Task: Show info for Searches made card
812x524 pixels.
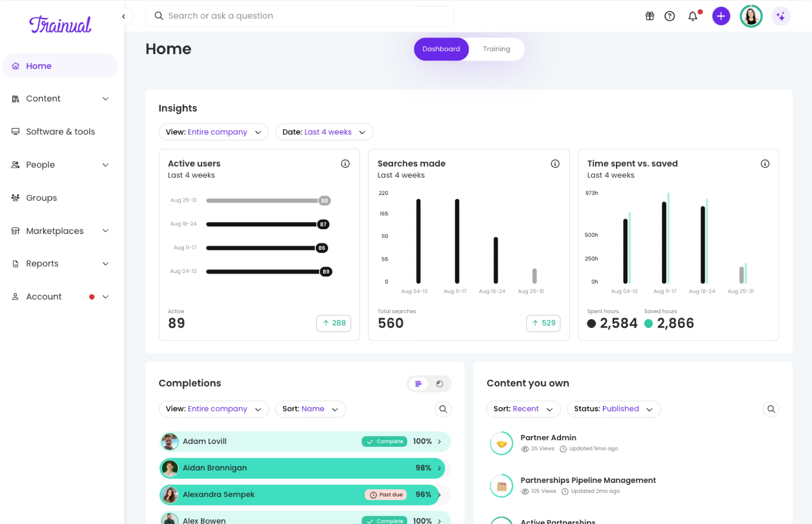Action: point(555,164)
